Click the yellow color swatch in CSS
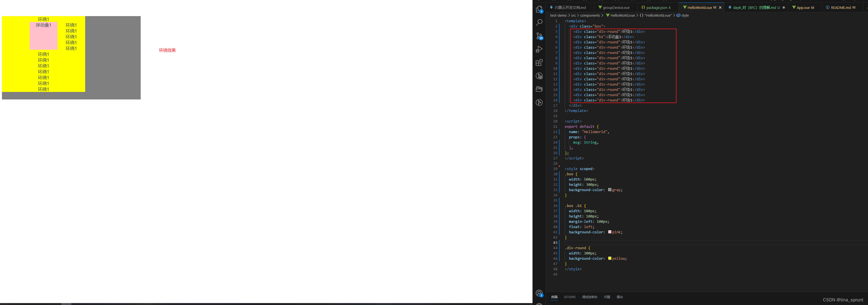 pos(610,258)
